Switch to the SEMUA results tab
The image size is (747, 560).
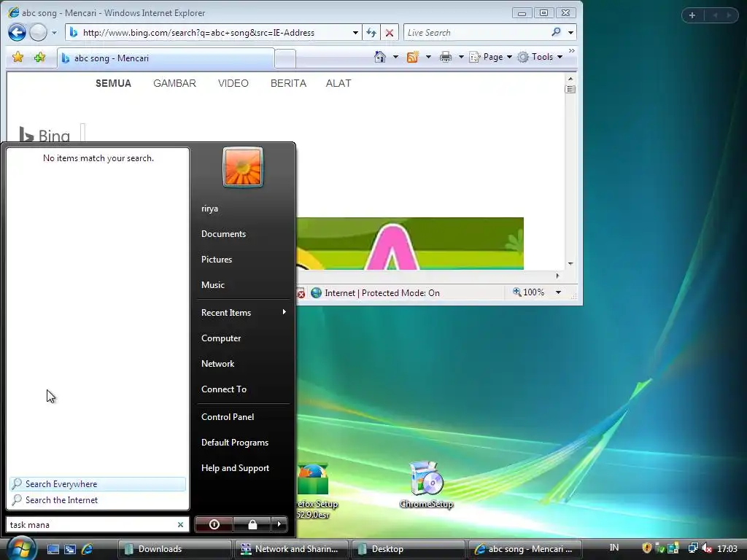[113, 83]
